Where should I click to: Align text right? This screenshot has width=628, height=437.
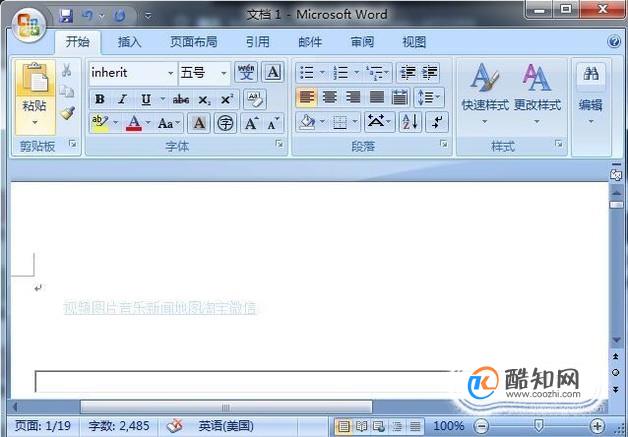click(x=353, y=97)
